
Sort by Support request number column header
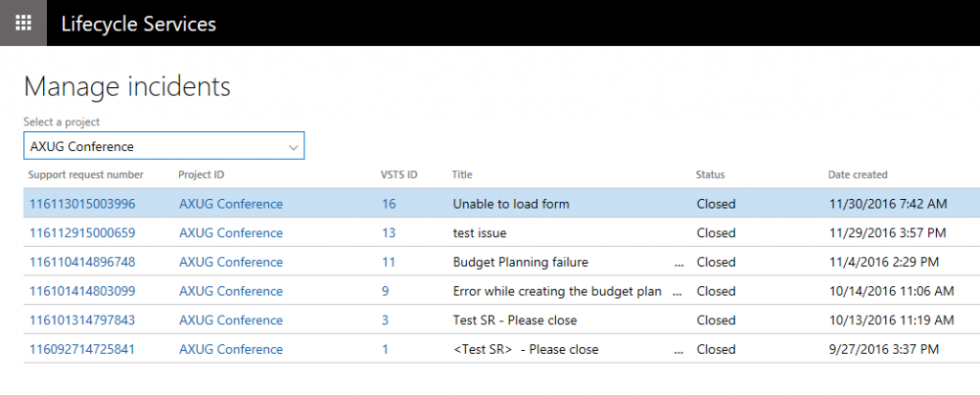pos(85,175)
